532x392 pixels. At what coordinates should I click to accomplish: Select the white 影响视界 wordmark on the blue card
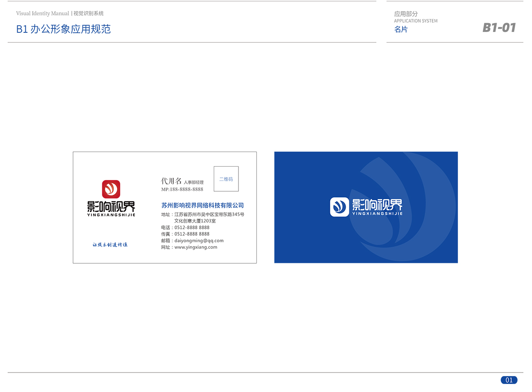tap(377, 205)
